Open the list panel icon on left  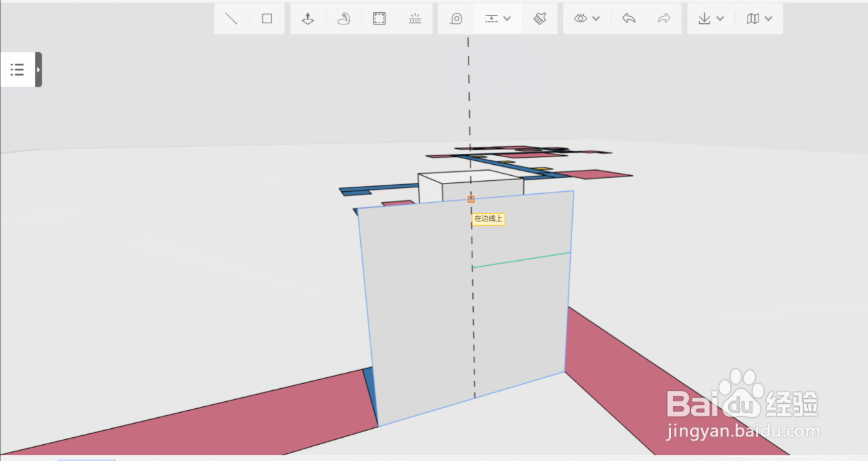pos(17,70)
